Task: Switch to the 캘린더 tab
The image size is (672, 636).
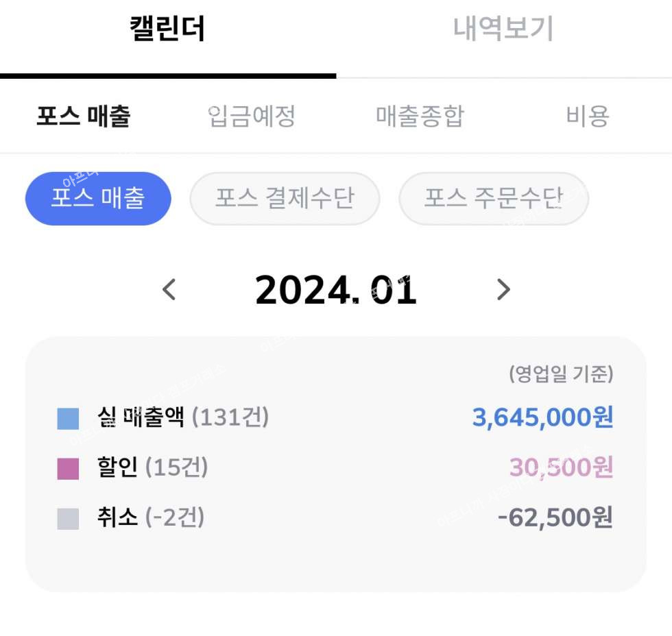Action: pos(167,29)
